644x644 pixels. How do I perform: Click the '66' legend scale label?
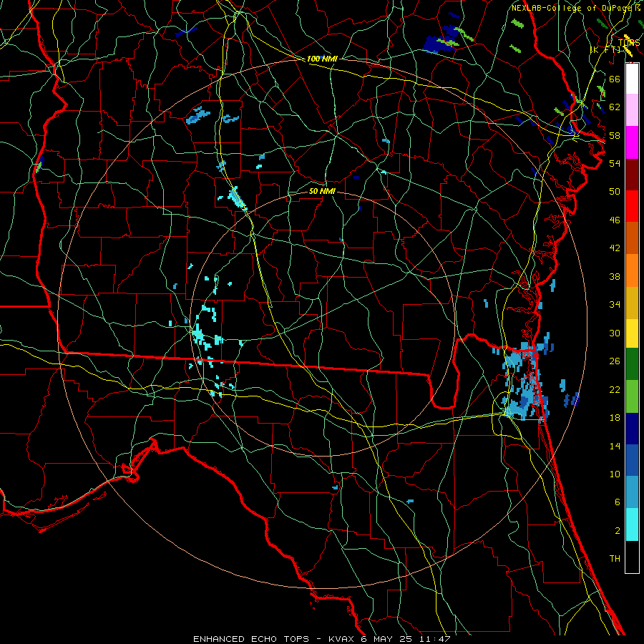(615, 79)
